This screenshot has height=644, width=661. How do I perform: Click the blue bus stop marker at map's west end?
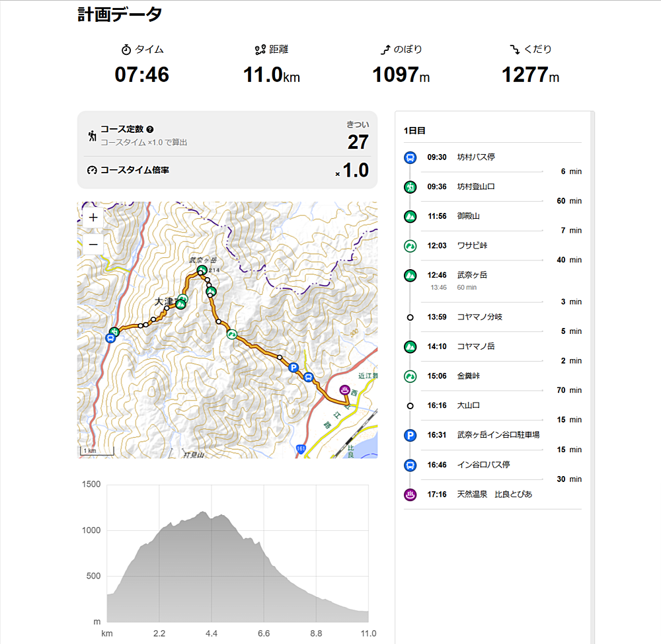(x=110, y=339)
